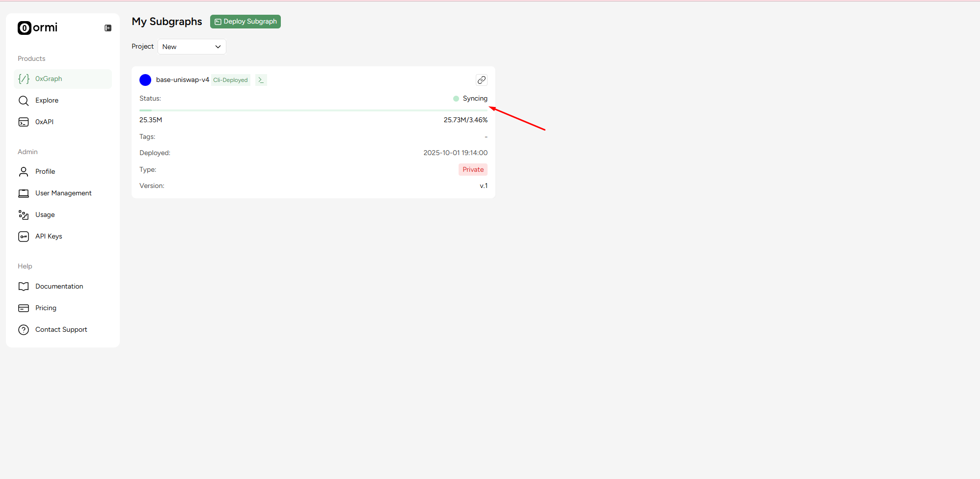Click the Explore magnifier icon

pyautogui.click(x=24, y=101)
